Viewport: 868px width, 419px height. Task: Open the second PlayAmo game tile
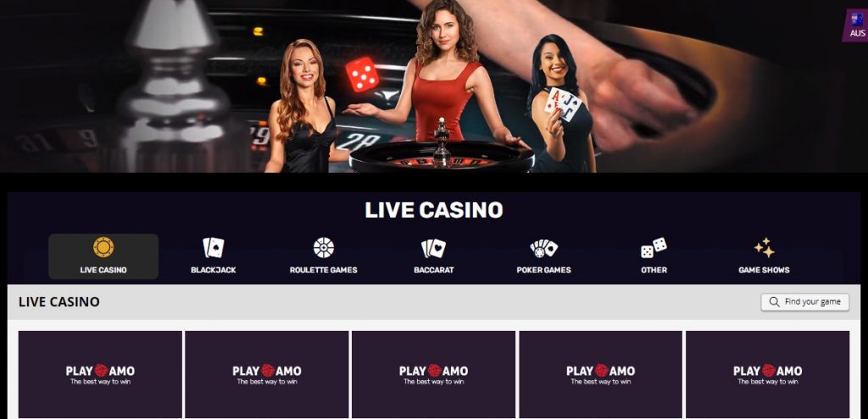267,375
